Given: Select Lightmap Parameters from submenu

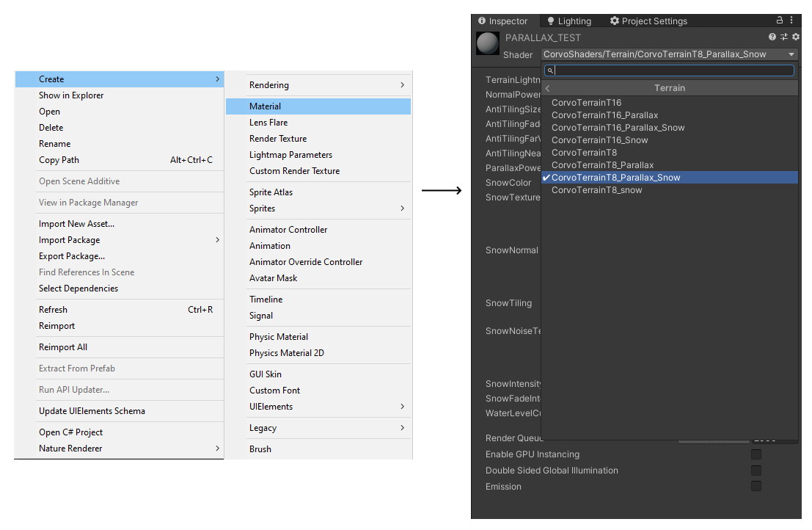Looking at the screenshot, I should [318, 154].
